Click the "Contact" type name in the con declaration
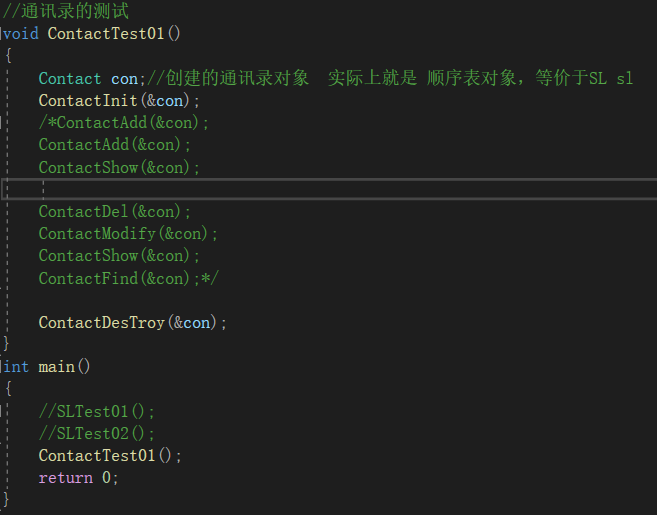657x515 pixels. [70, 78]
